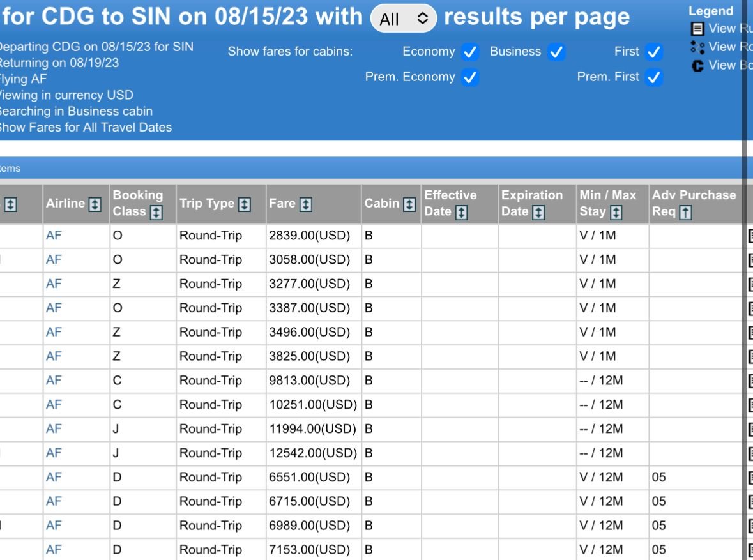Open AF airline link for 9813.00 fare

[54, 381]
